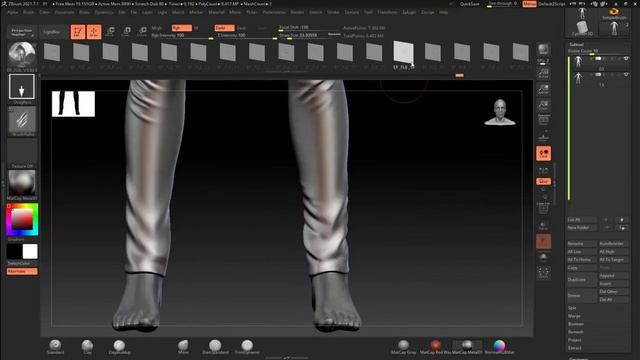Viewport: 640px width, 360px height.
Task: Choose NormalRGBMat material
Action: [499, 347]
